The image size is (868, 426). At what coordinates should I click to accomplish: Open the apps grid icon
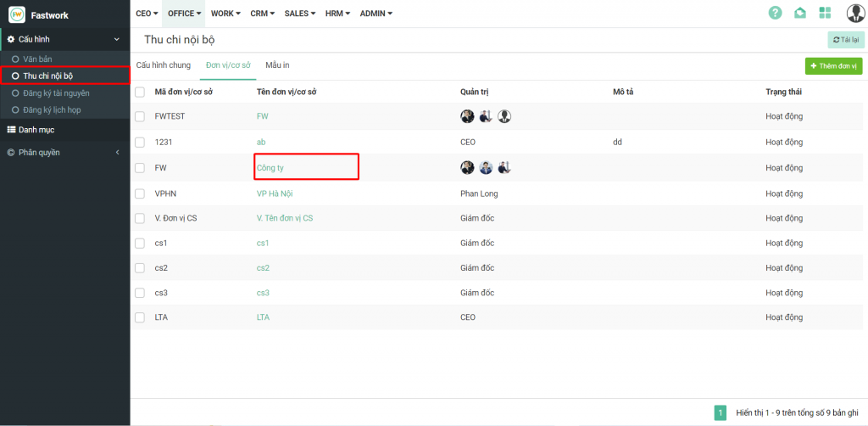point(825,13)
